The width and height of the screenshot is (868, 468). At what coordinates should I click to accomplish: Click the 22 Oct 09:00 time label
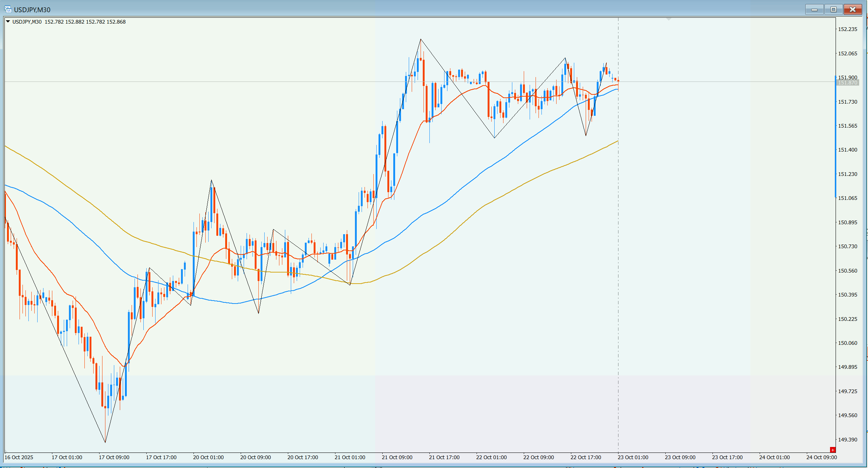click(538, 457)
